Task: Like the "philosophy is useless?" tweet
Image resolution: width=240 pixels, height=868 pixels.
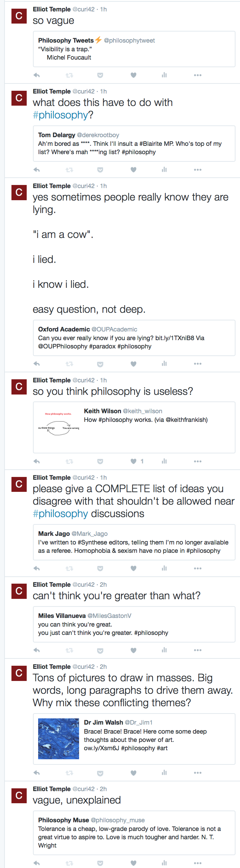Action: point(134,461)
